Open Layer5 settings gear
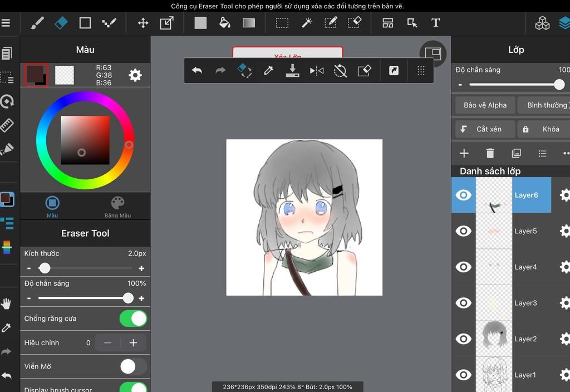Screen dimensions: 570x392 [x=564, y=231]
